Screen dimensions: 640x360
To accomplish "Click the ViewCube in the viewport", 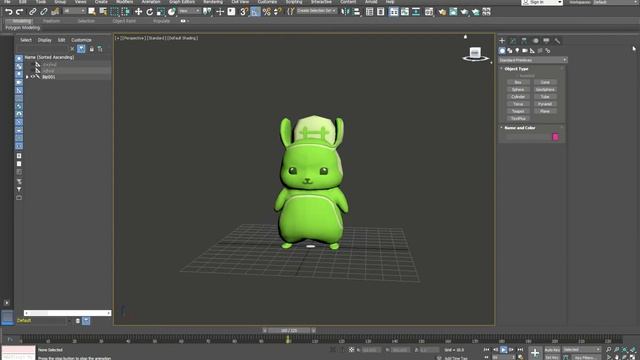I will pyautogui.click(x=475, y=53).
